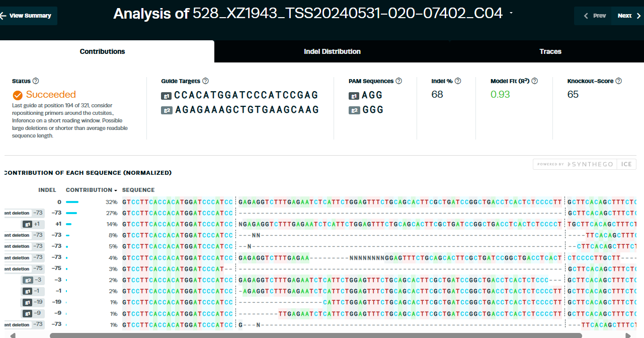Image resolution: width=644 pixels, height=338 pixels.
Task: Open the sample name dropdown arrow
Action: point(511,14)
